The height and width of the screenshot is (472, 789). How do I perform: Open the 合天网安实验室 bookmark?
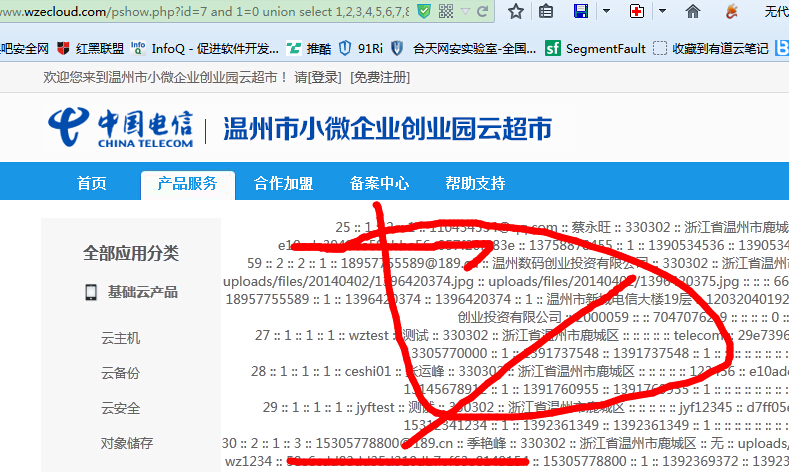pos(474,48)
